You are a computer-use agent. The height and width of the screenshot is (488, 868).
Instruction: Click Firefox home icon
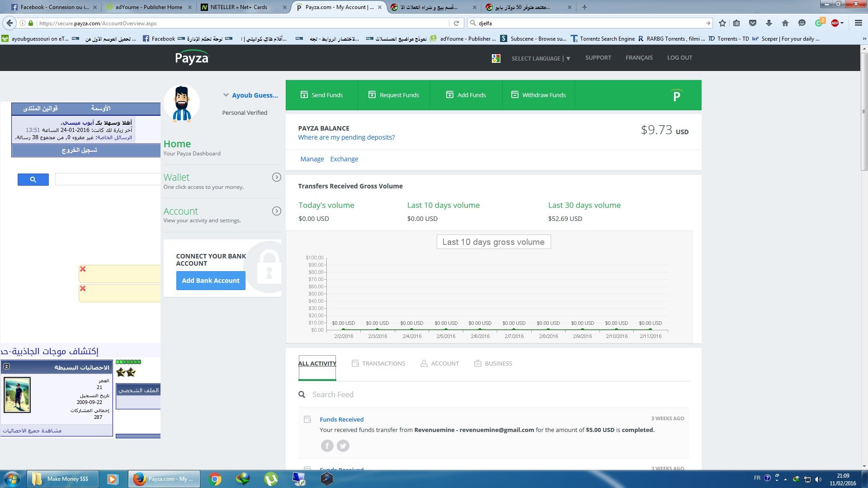(x=785, y=23)
